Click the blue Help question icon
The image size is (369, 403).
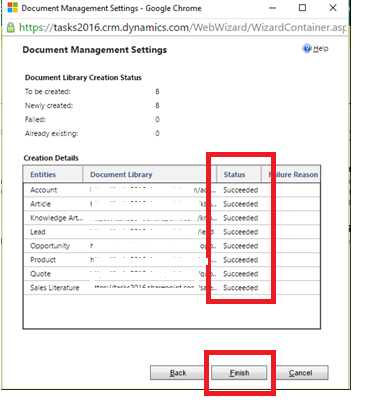click(307, 49)
